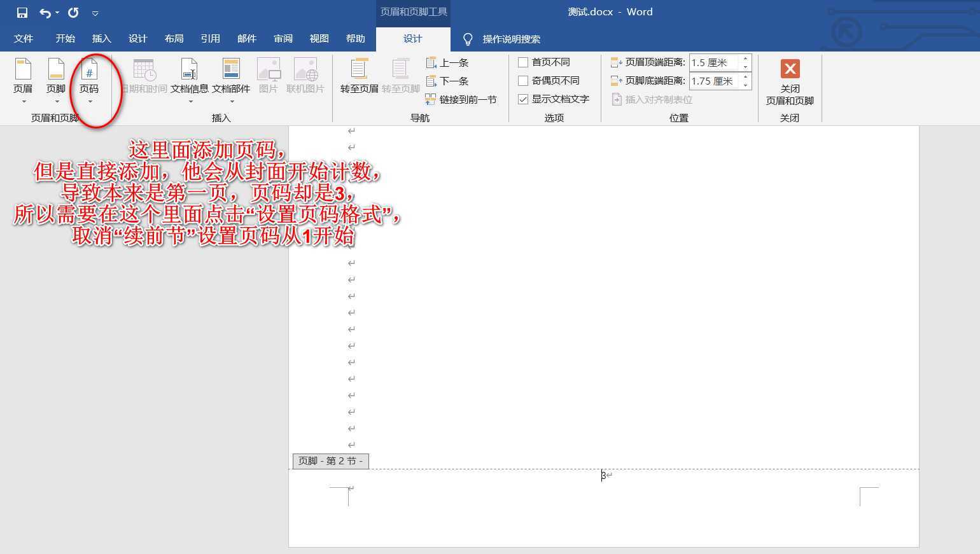Decrease 页眉顶端距离 with the down arrow
Viewport: 980px width, 554px height.
[746, 67]
